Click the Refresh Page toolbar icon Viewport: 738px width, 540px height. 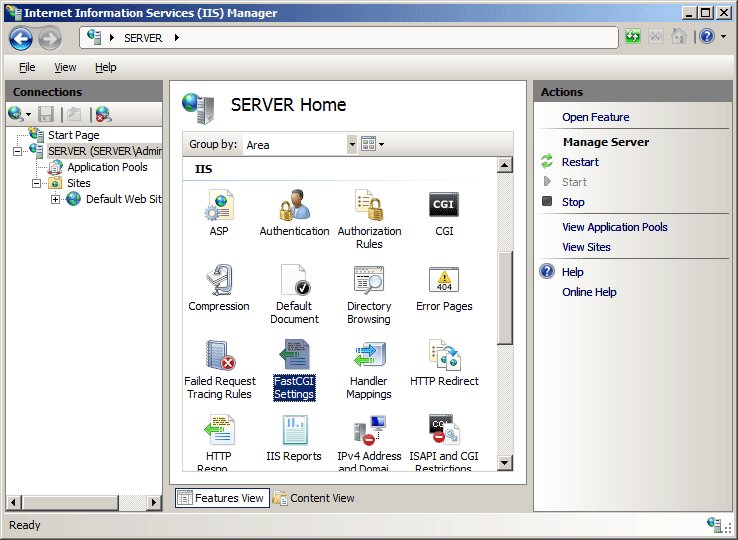tap(633, 36)
